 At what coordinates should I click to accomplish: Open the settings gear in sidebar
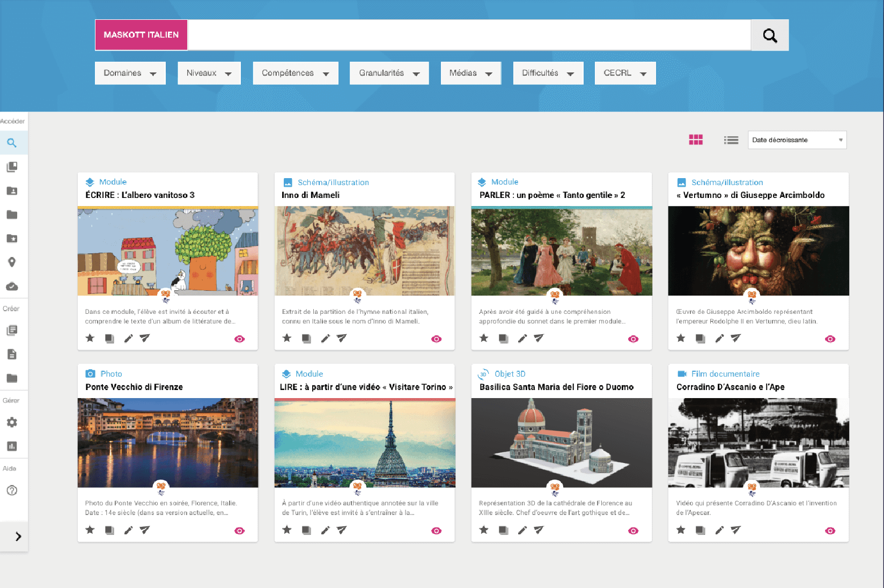(12, 422)
